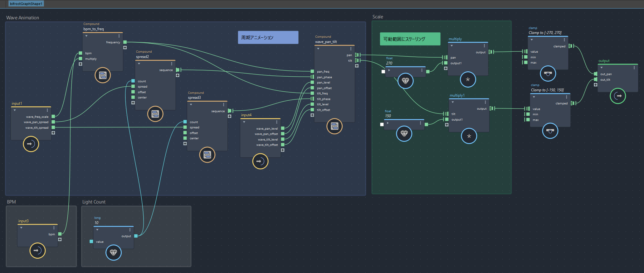644x273 pixels.
Task: Collapse the input1 node with its triangle
Action: 15,110
